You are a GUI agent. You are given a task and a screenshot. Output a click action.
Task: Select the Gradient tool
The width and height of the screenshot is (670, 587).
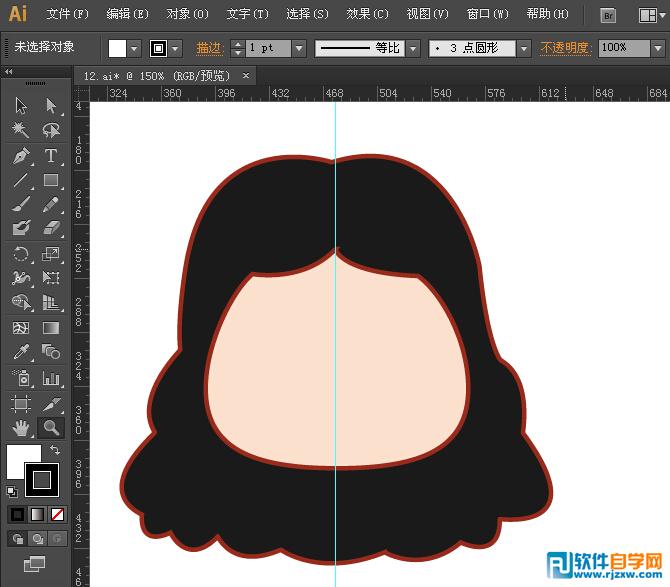tap(51, 328)
